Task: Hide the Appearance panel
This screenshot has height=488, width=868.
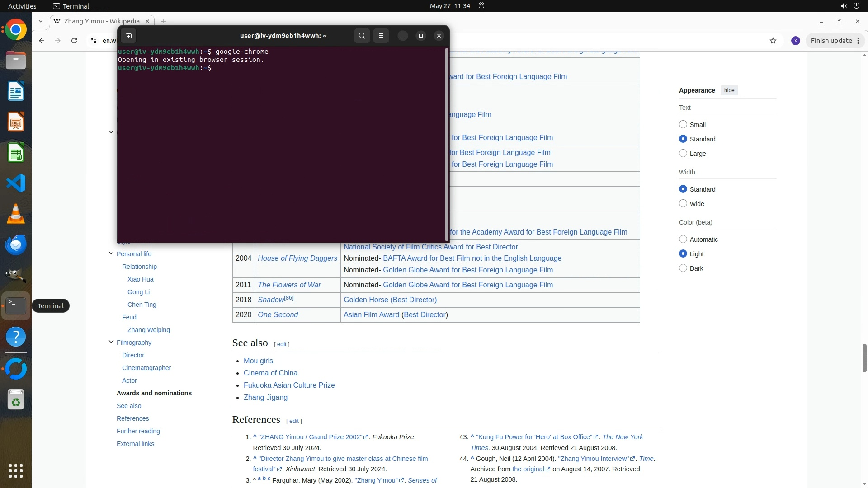Action: [729, 90]
